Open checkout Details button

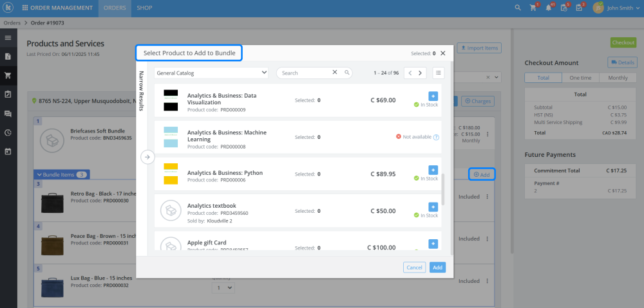pyautogui.click(x=622, y=62)
